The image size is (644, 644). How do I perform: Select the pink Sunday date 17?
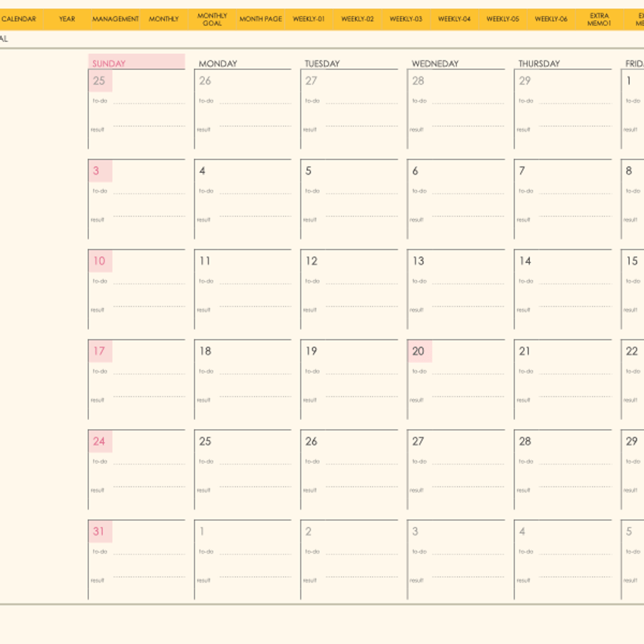coord(100,351)
